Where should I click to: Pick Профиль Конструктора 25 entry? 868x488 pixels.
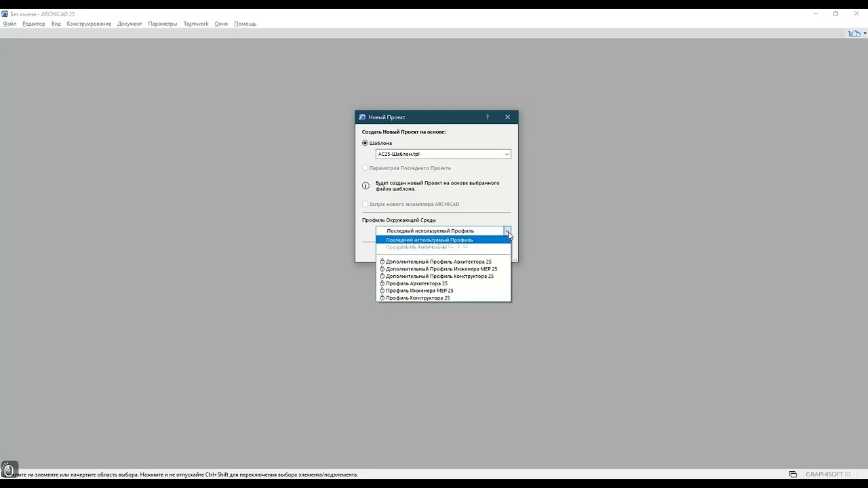pyautogui.click(x=443, y=298)
